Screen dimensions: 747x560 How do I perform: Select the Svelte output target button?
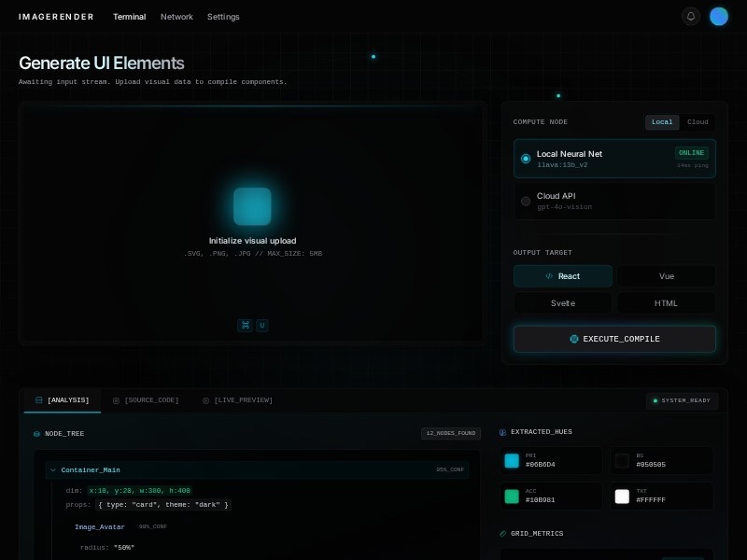563,303
